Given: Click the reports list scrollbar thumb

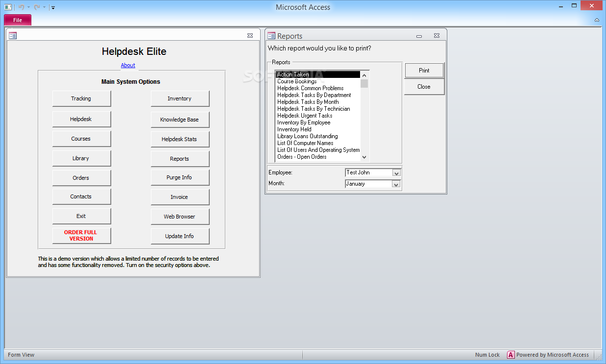Looking at the screenshot, I should (x=364, y=83).
